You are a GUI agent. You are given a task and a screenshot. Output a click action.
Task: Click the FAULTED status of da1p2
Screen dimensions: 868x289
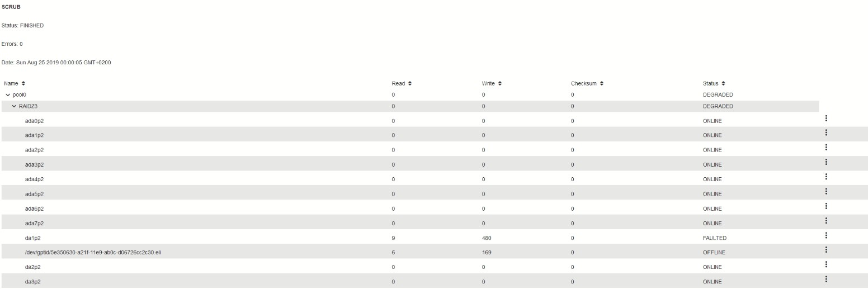point(714,238)
